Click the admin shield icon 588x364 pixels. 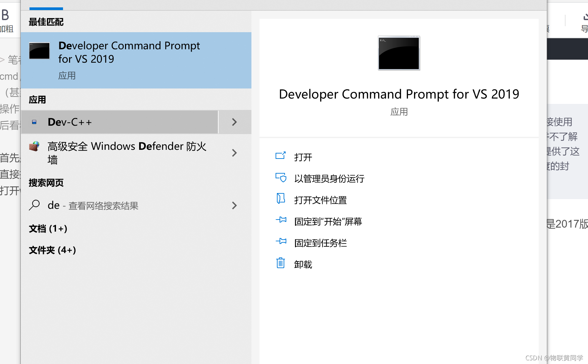281,177
